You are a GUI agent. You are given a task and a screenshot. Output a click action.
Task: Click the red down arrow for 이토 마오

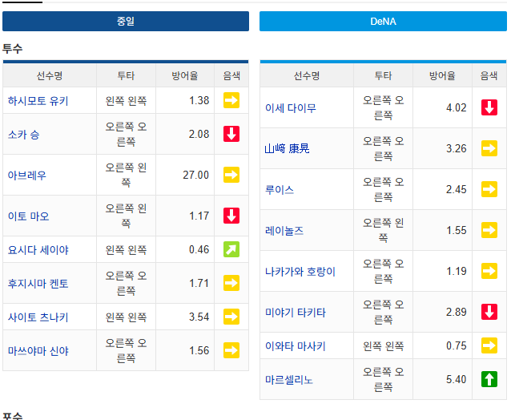pyautogui.click(x=231, y=216)
